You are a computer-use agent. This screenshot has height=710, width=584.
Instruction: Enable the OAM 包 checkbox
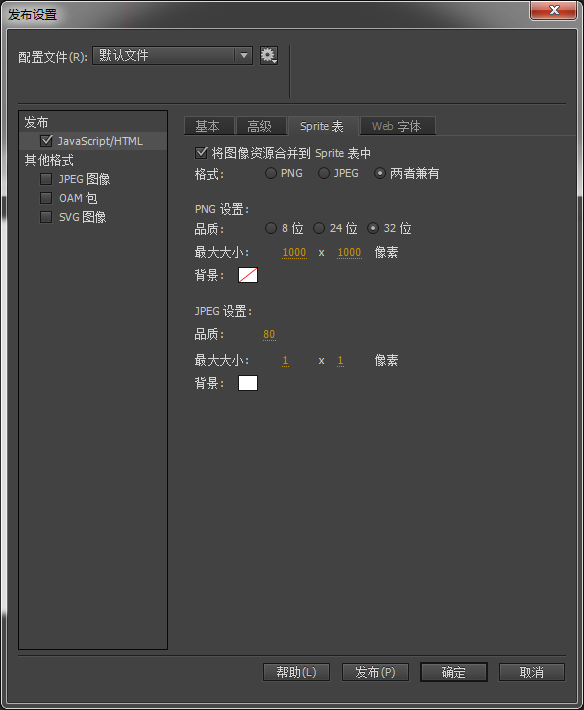[x=46, y=198]
